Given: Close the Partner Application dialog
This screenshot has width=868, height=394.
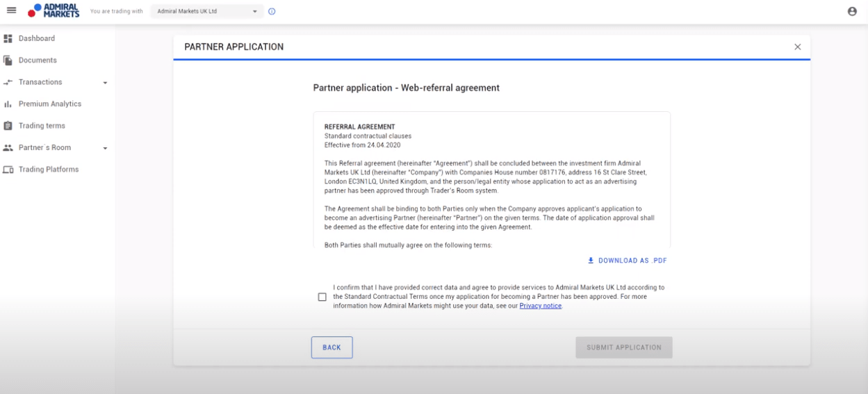Looking at the screenshot, I should pyautogui.click(x=797, y=47).
